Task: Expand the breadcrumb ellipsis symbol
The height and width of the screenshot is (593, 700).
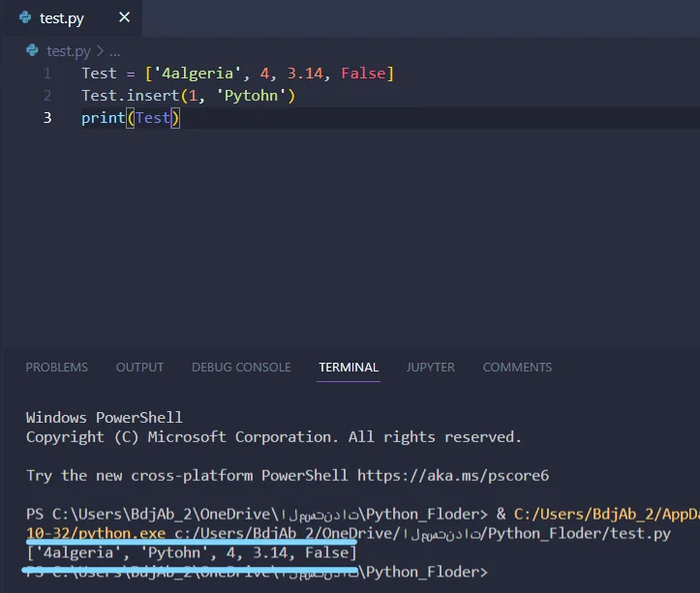Action: coord(115,51)
